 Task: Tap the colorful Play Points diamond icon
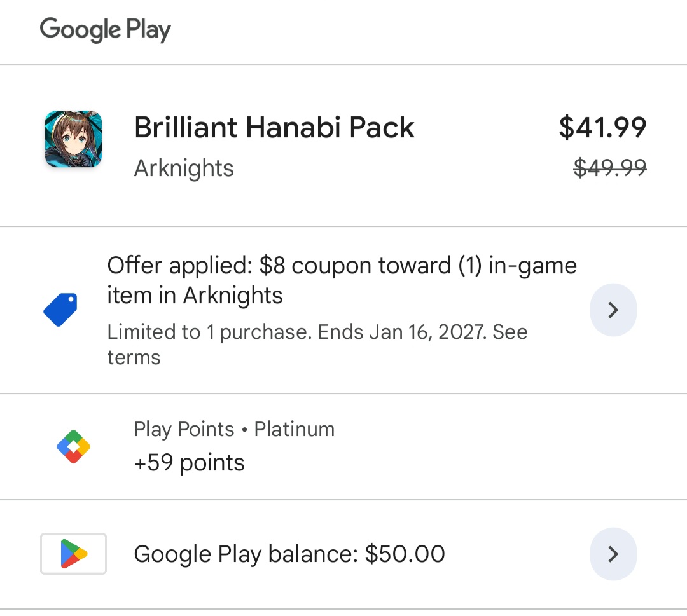tap(73, 447)
